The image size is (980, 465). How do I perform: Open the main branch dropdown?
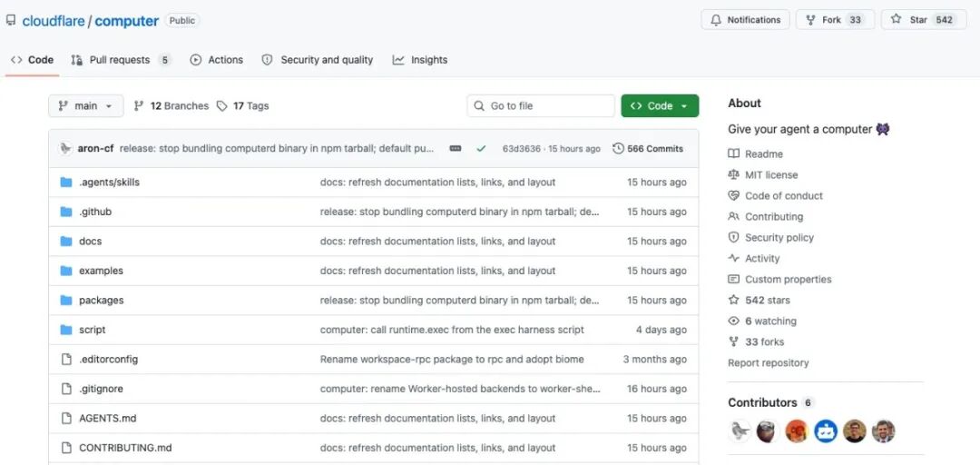[85, 105]
